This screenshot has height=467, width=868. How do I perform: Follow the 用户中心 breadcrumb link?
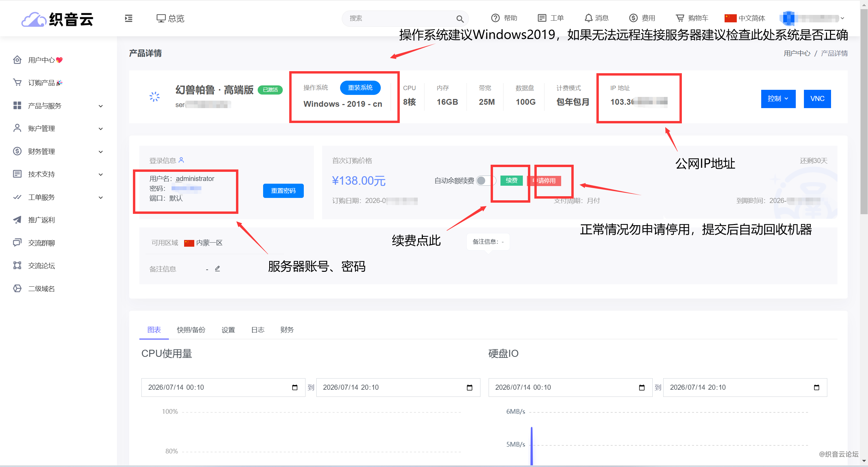[x=797, y=53]
